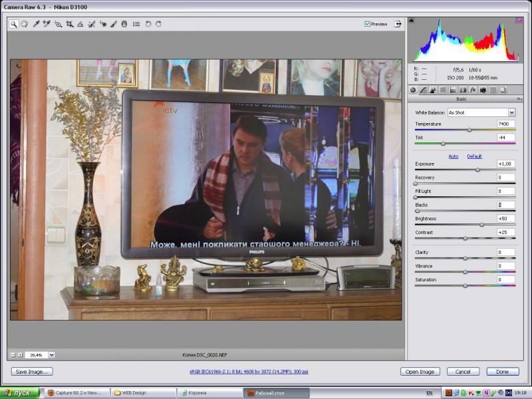Switch to the Detail panel tab
The height and width of the screenshot is (399, 532).
click(433, 90)
